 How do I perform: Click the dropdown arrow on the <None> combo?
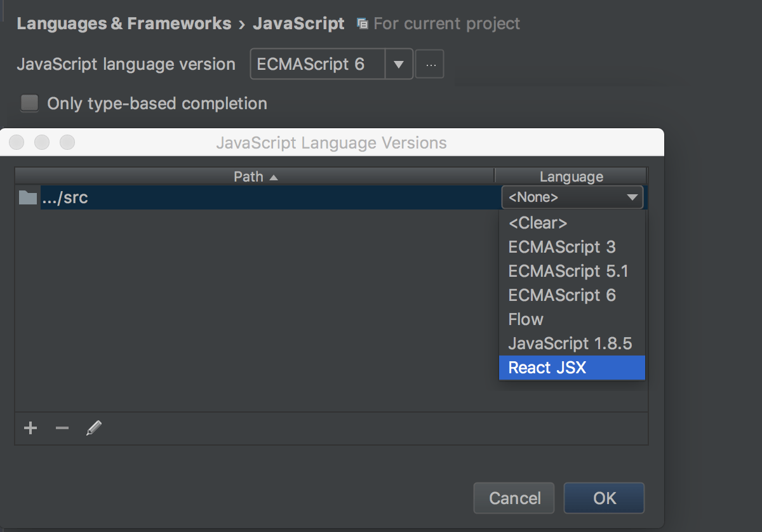pyautogui.click(x=632, y=197)
